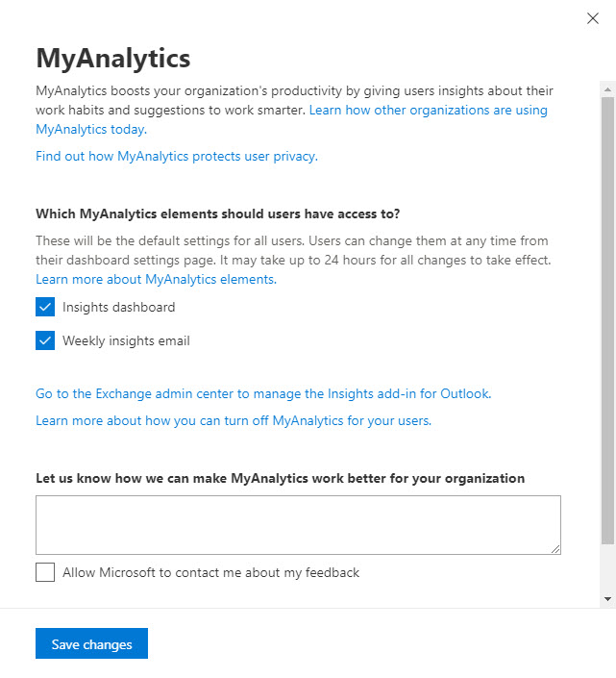Click inside the feedback text box

click(x=298, y=524)
